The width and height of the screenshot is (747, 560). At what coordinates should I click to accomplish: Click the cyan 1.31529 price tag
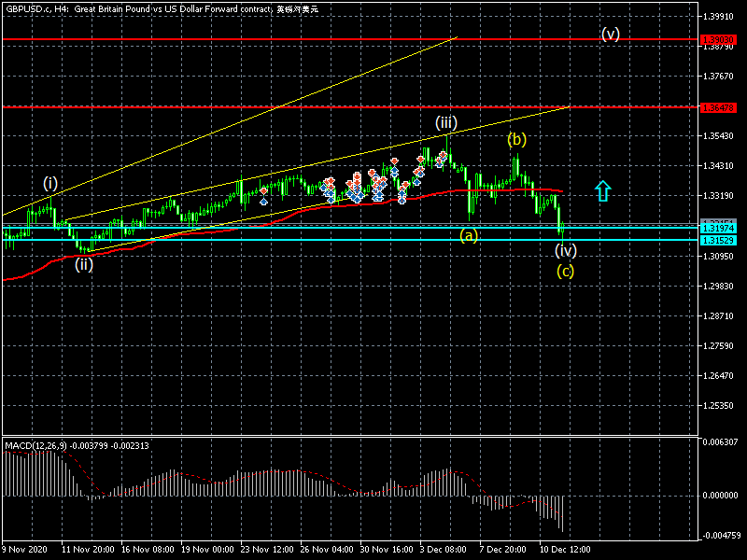pos(718,241)
